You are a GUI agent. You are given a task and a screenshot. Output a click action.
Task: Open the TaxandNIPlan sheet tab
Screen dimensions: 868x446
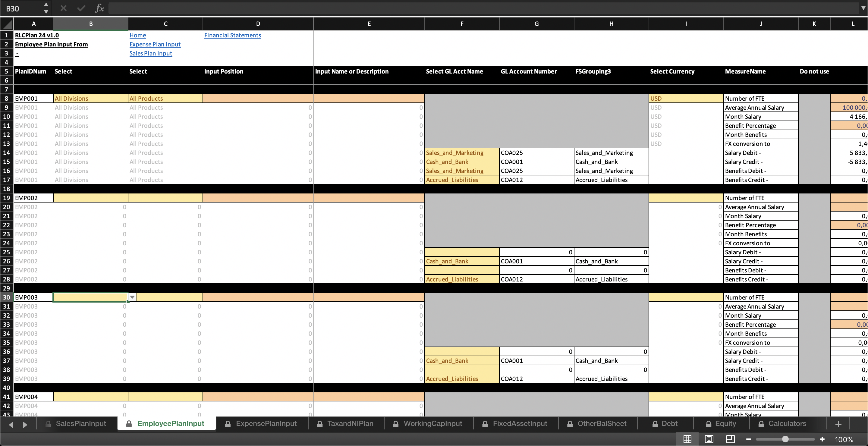(x=346, y=424)
